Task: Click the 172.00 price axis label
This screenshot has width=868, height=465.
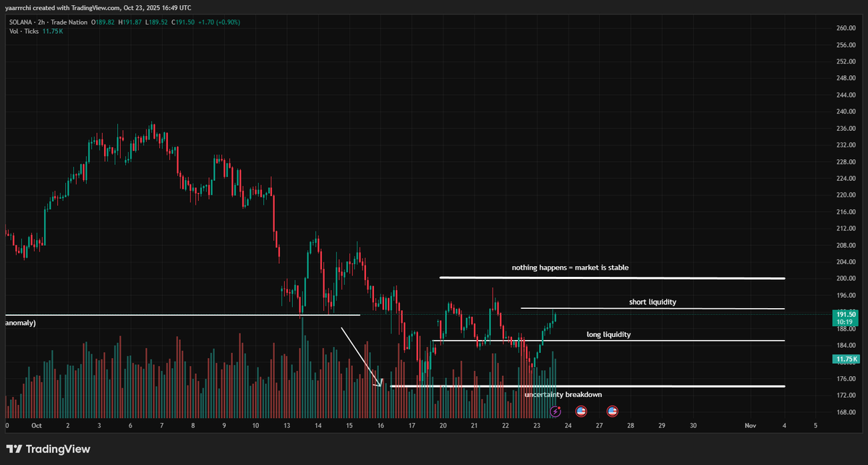Action: tap(846, 396)
